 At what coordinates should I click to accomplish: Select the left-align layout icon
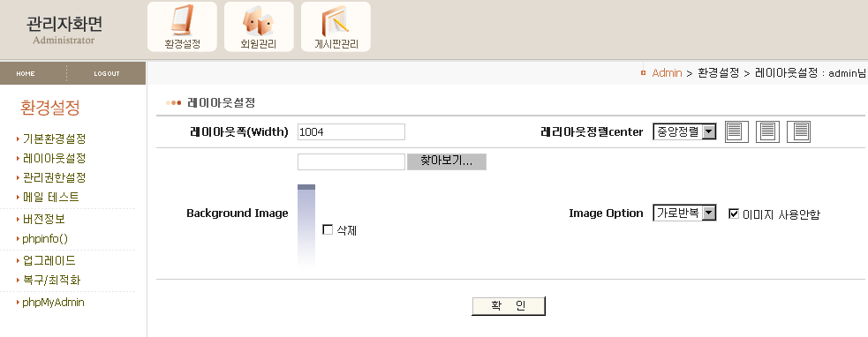coord(736,131)
